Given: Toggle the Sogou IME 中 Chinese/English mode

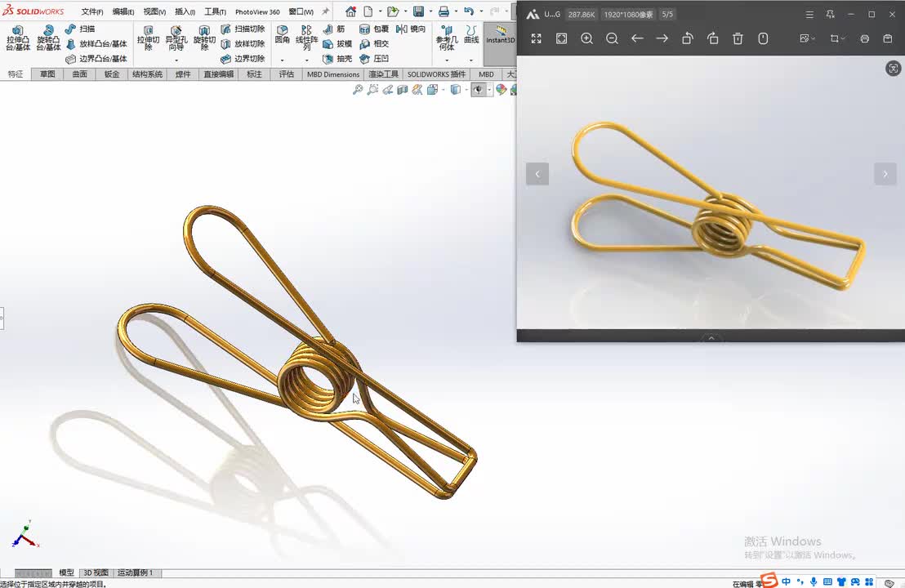Looking at the screenshot, I should (786, 581).
